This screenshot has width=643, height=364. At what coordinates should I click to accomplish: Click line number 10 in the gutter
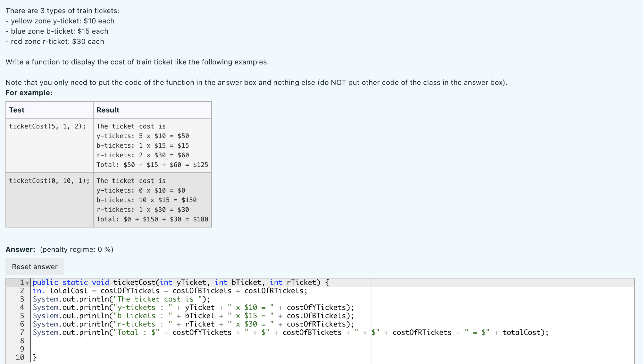tap(20, 357)
